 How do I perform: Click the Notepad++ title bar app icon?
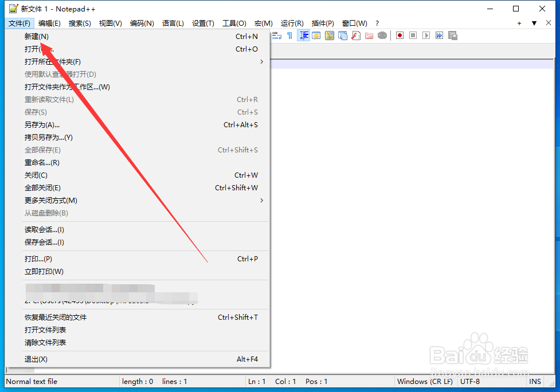pos(14,9)
